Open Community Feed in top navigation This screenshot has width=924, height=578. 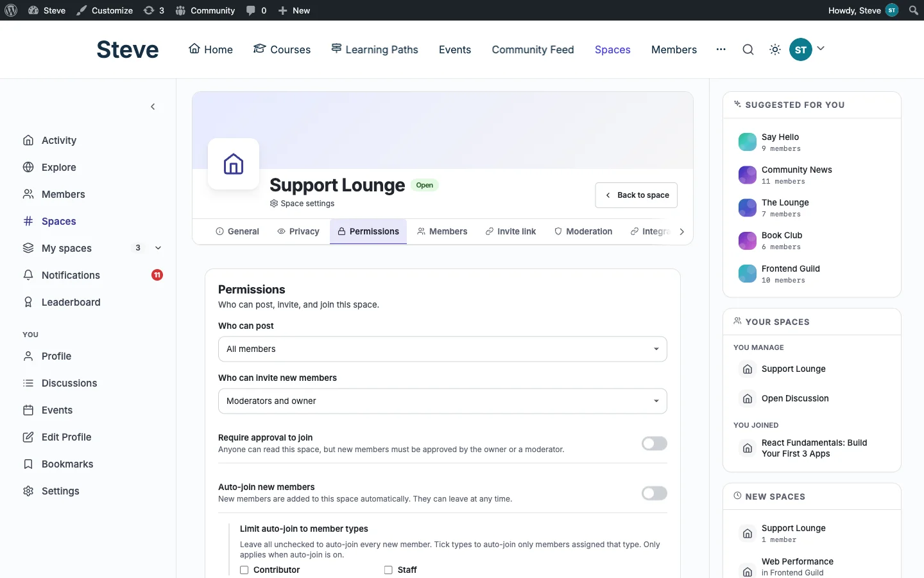point(533,49)
